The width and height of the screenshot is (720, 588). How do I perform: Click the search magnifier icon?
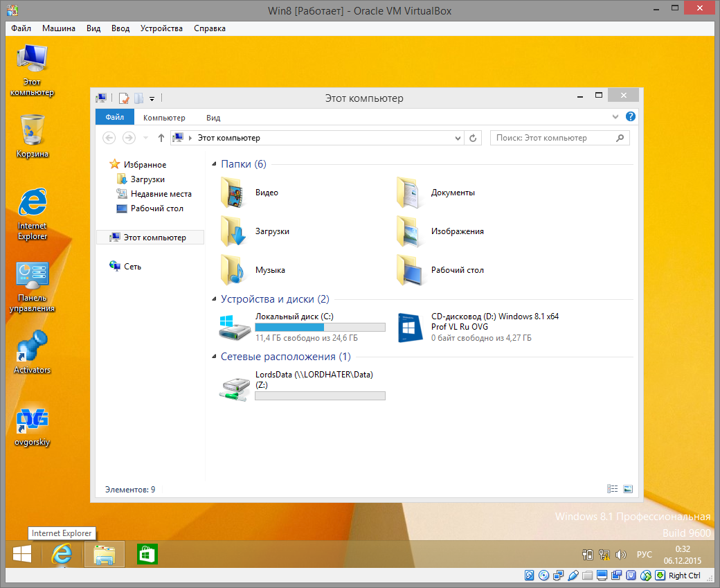click(620, 138)
